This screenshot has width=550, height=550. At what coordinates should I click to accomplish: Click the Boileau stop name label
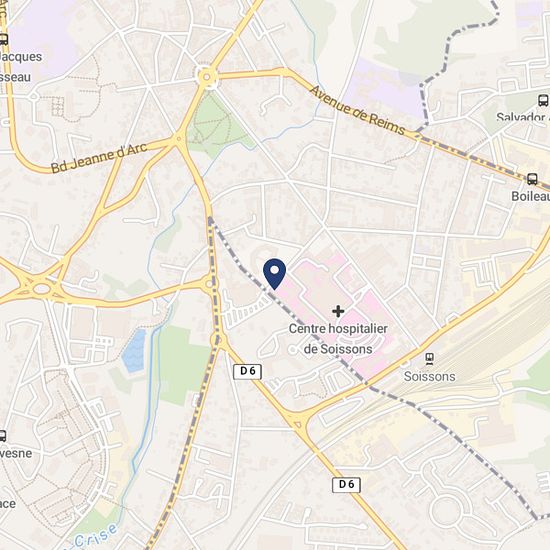click(530, 196)
